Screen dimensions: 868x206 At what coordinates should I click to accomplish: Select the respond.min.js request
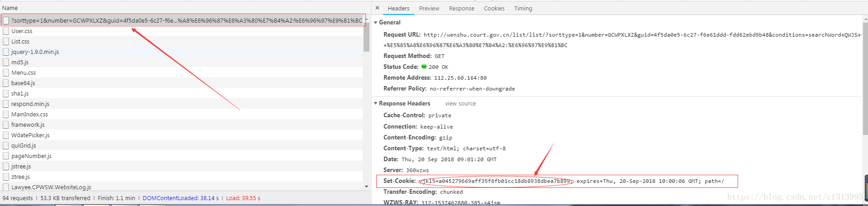tap(182, 104)
